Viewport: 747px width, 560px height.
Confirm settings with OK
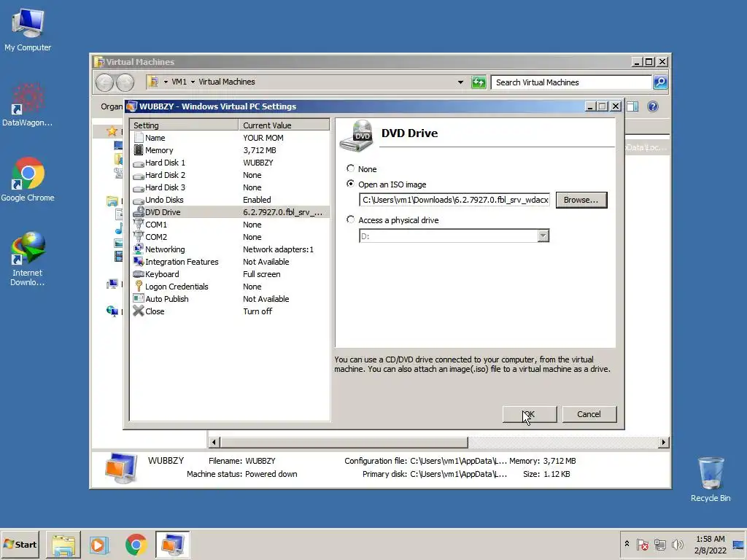(x=530, y=414)
